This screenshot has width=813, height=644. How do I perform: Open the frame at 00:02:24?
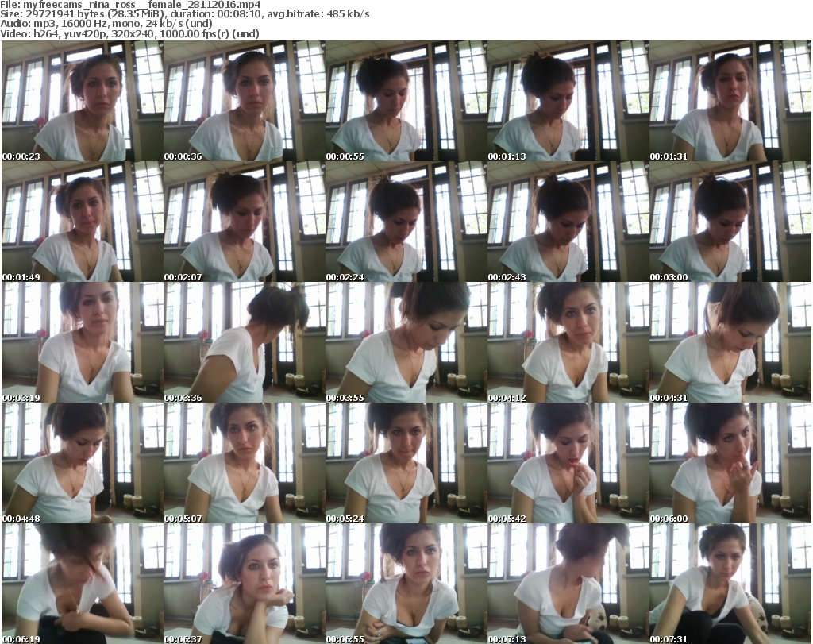click(406, 222)
